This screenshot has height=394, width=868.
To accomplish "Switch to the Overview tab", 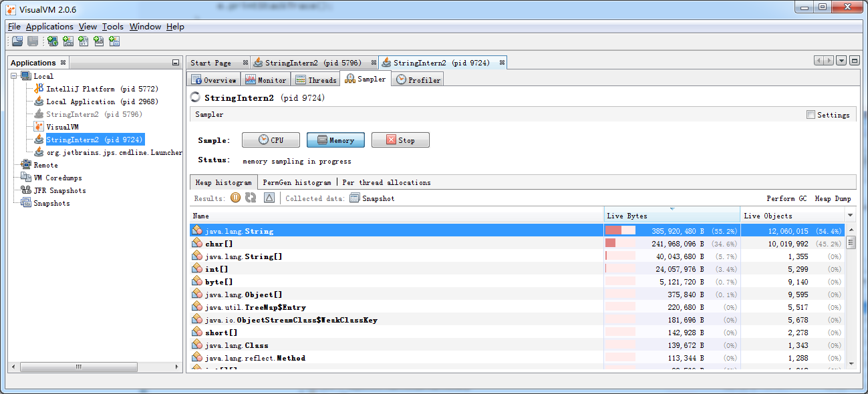I will [214, 79].
